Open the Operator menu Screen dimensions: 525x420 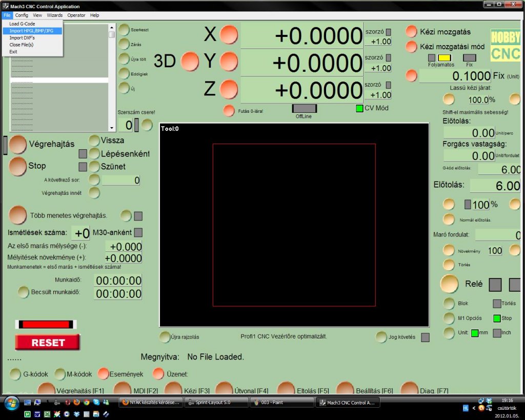tap(76, 15)
